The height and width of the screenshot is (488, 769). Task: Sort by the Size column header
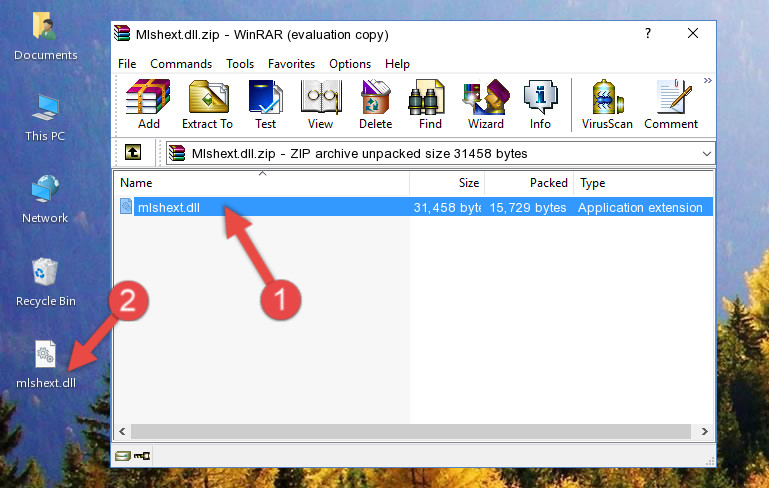pyautogui.click(x=447, y=183)
